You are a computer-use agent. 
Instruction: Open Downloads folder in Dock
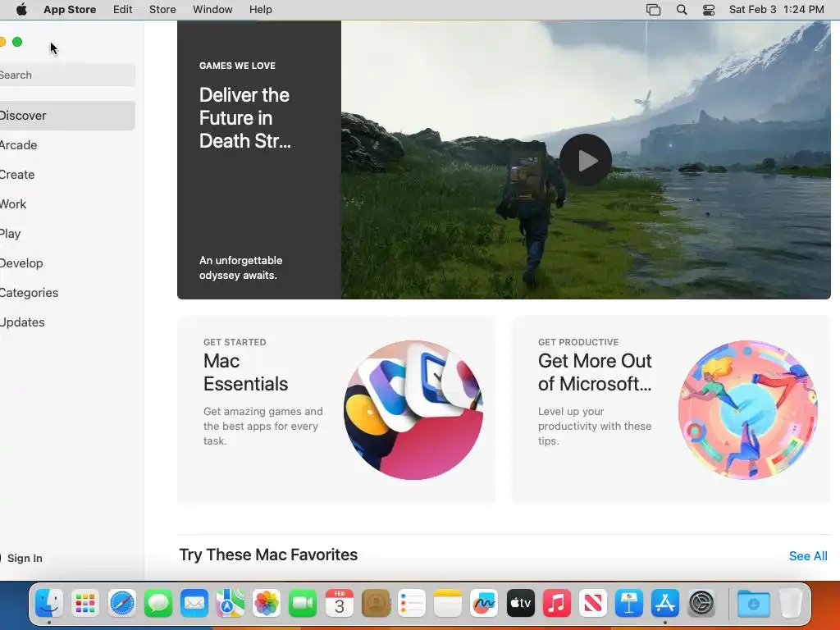pos(753,604)
